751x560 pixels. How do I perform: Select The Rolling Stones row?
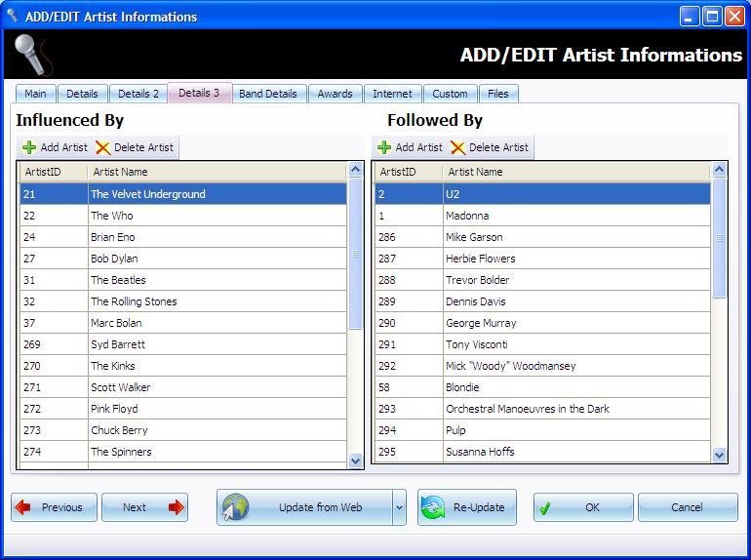[x=183, y=301]
